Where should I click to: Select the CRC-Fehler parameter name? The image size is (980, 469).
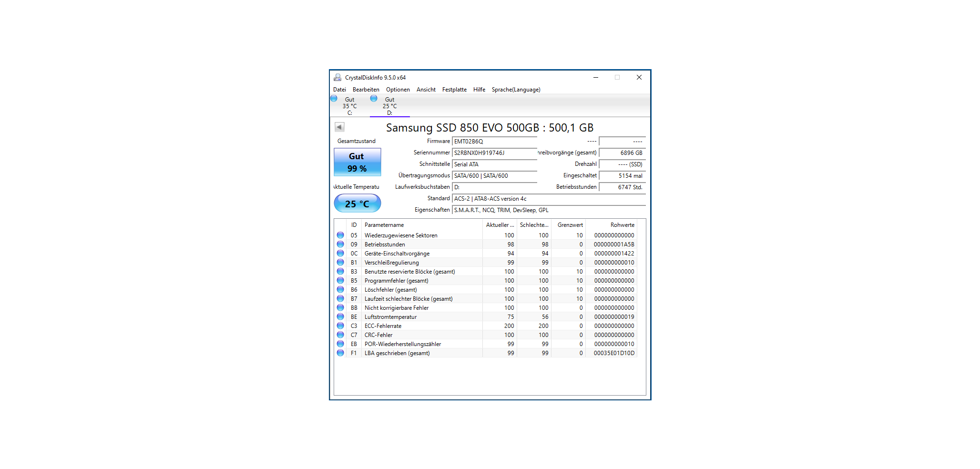click(378, 335)
